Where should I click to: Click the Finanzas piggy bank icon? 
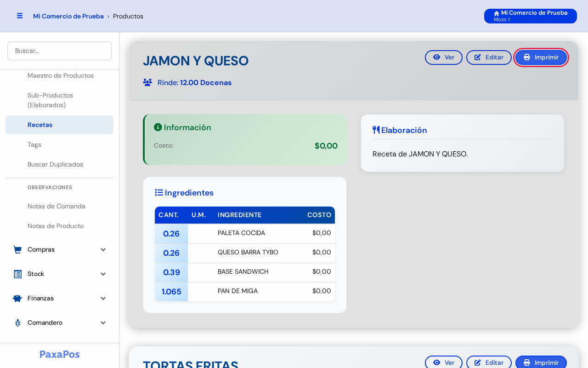click(x=17, y=299)
